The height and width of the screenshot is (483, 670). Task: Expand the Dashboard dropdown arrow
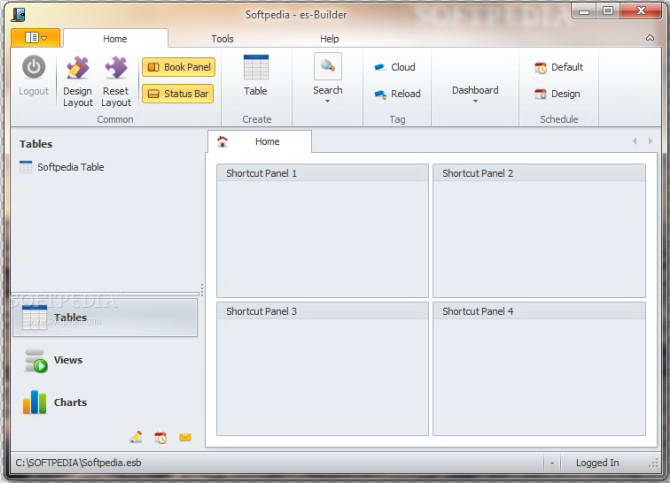475,101
